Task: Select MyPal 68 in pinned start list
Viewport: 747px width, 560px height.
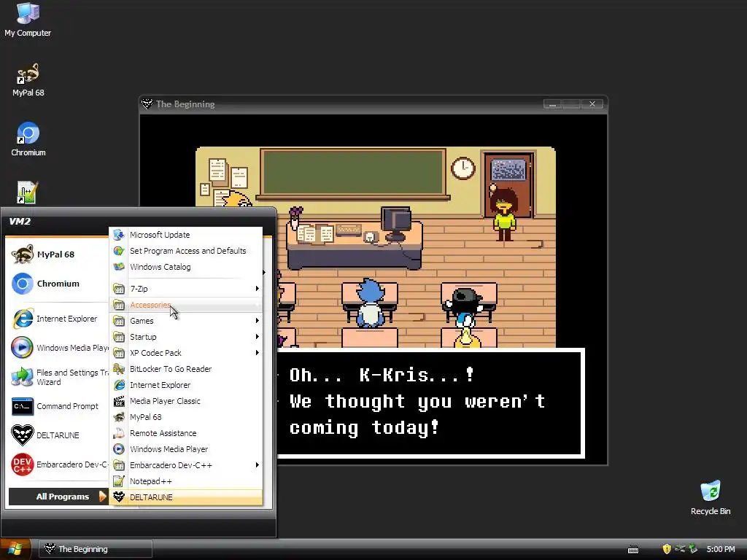Action: point(56,254)
